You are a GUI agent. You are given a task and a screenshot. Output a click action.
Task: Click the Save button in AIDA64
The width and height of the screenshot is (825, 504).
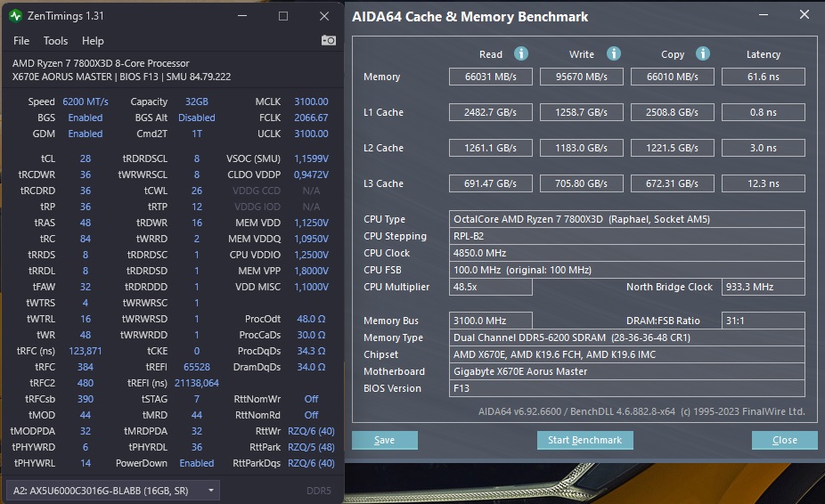(385, 440)
